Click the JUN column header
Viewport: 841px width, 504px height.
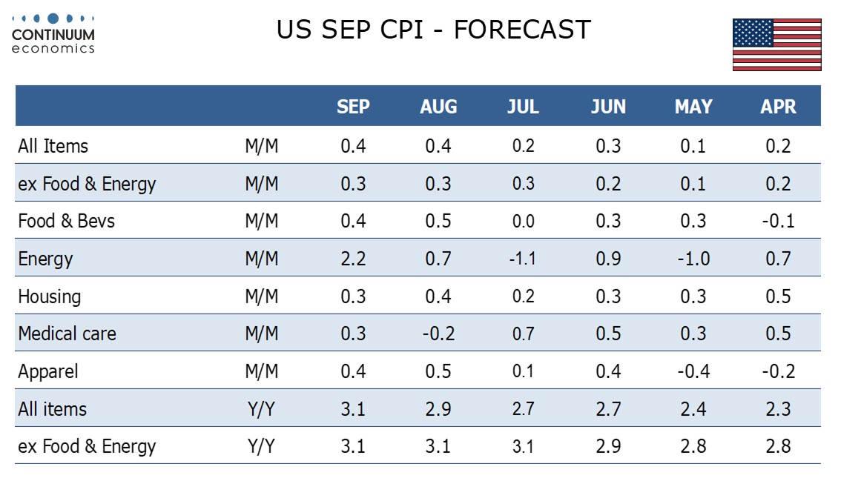coord(608,107)
